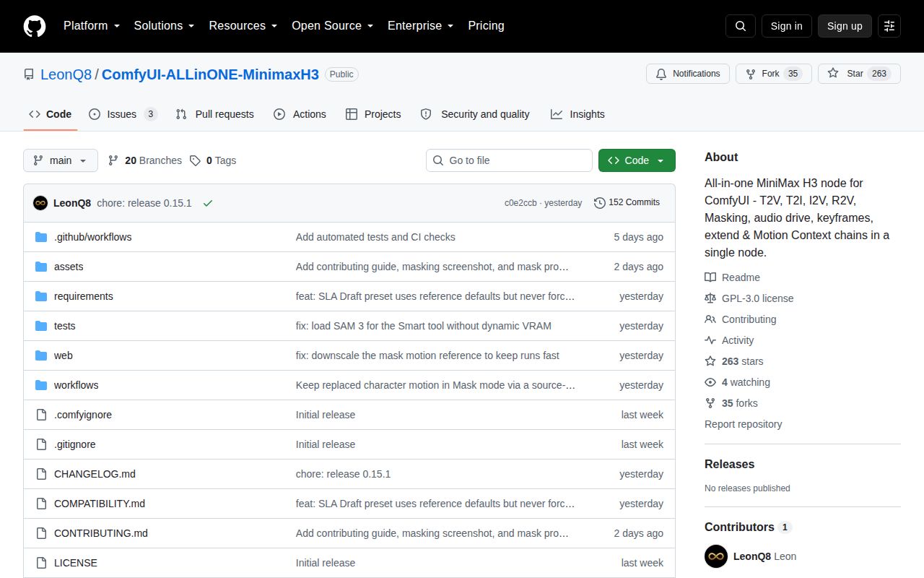Viewport: 924px width, 578px height.
Task: Open the GitHub homepage logo
Action: click(x=35, y=26)
